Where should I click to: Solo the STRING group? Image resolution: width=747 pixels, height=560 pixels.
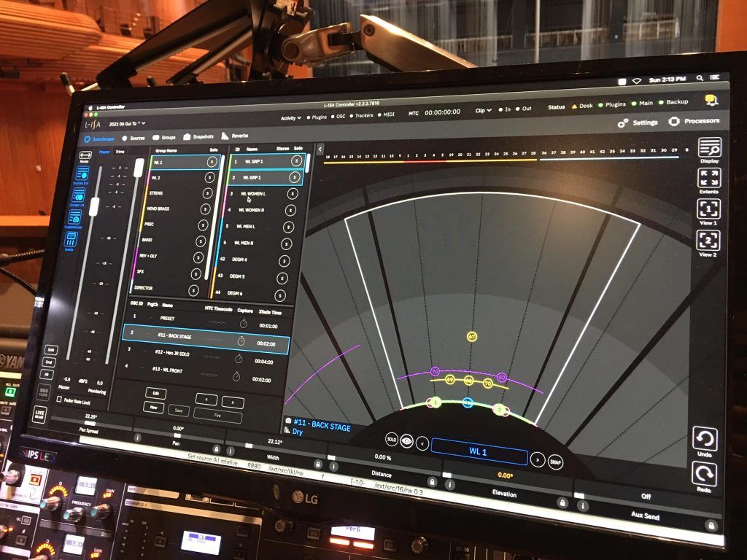pyautogui.click(x=207, y=193)
